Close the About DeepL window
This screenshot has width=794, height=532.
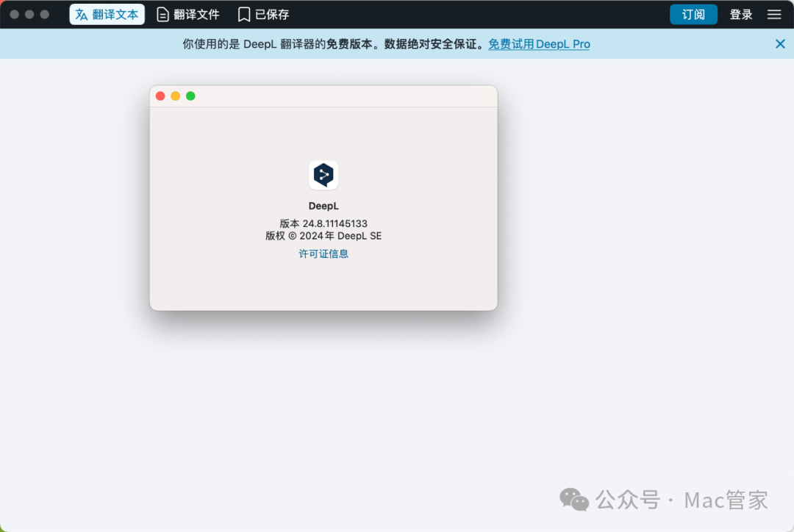click(x=160, y=96)
